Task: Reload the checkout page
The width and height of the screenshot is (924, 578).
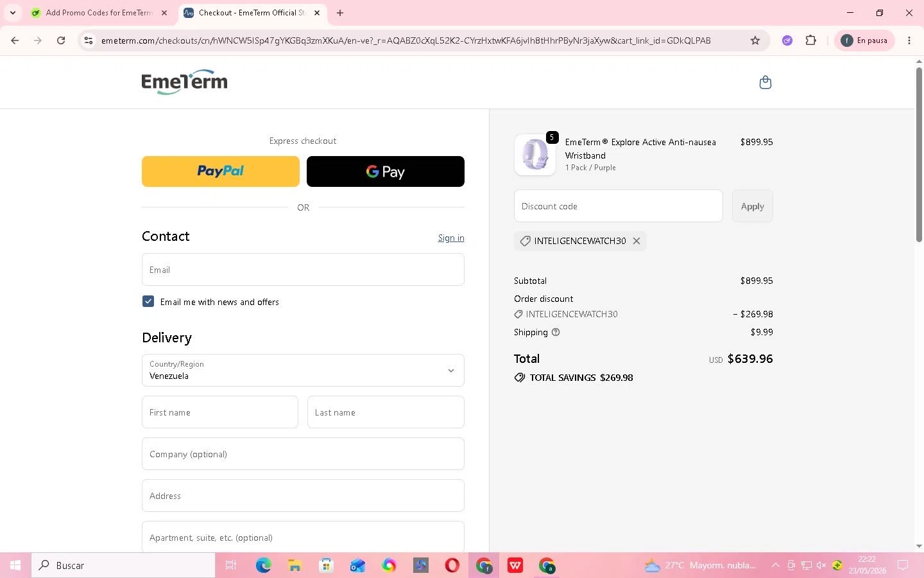Action: [x=61, y=40]
